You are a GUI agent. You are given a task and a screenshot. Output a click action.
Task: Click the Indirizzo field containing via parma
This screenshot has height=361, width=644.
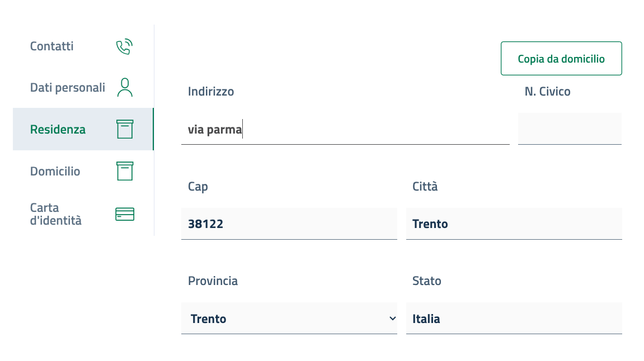pyautogui.click(x=345, y=130)
